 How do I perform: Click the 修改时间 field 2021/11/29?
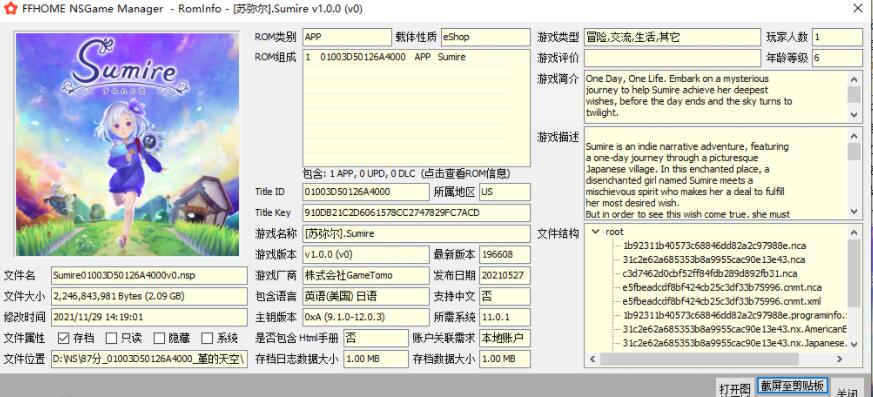[x=149, y=317]
